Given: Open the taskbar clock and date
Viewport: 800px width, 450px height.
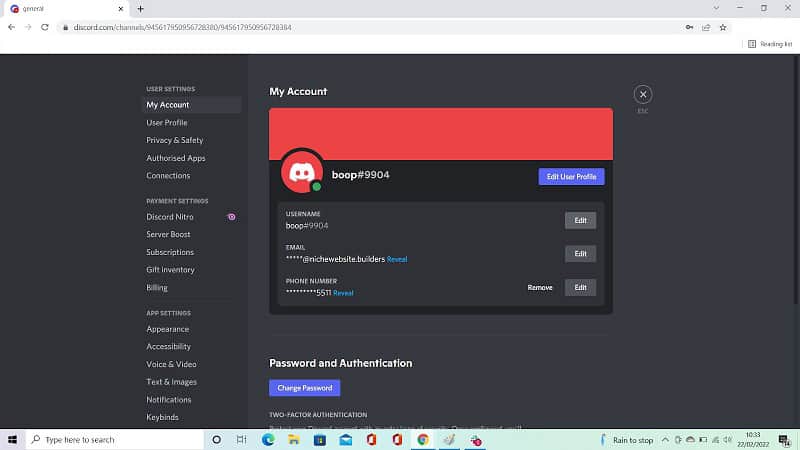Looking at the screenshot, I should pyautogui.click(x=753, y=439).
